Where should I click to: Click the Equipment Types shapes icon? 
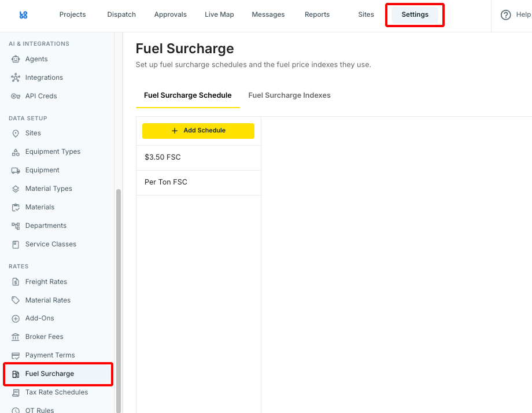click(x=16, y=152)
